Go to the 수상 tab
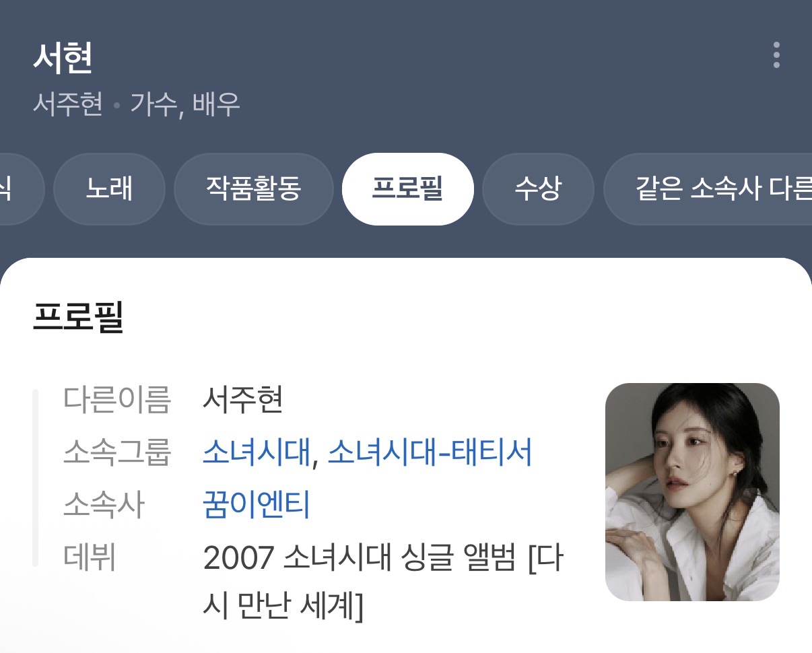The image size is (812, 653). pyautogui.click(x=538, y=189)
